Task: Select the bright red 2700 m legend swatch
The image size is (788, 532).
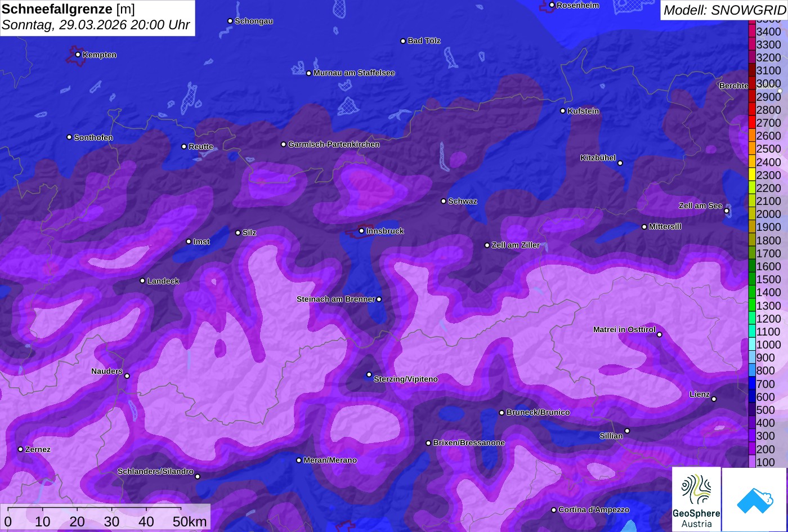Action: tap(752, 123)
